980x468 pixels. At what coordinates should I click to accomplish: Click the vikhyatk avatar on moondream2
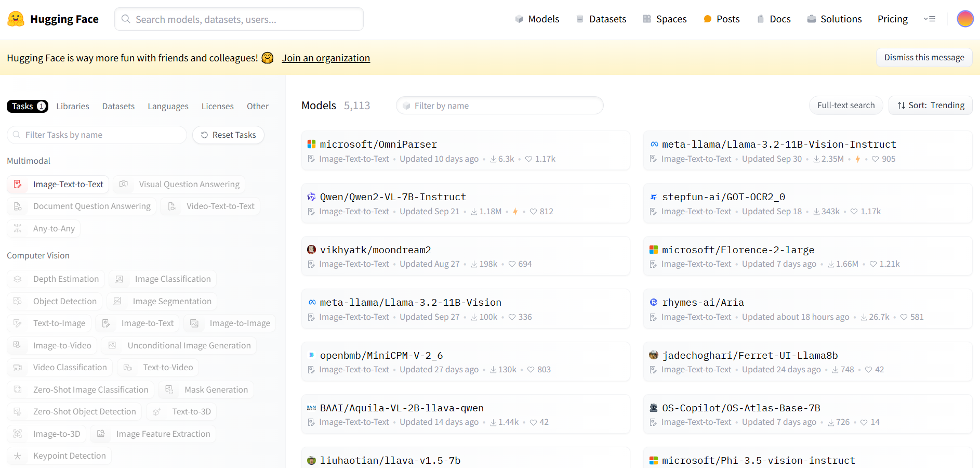coord(311,250)
